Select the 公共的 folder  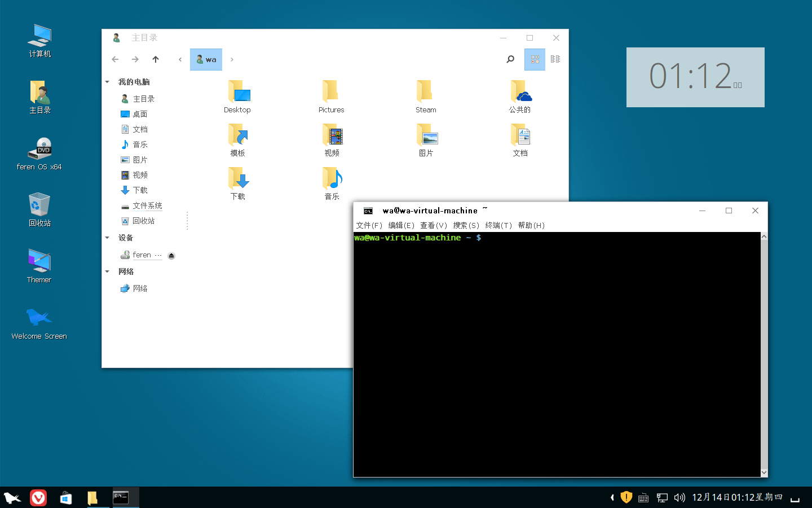[x=520, y=97]
